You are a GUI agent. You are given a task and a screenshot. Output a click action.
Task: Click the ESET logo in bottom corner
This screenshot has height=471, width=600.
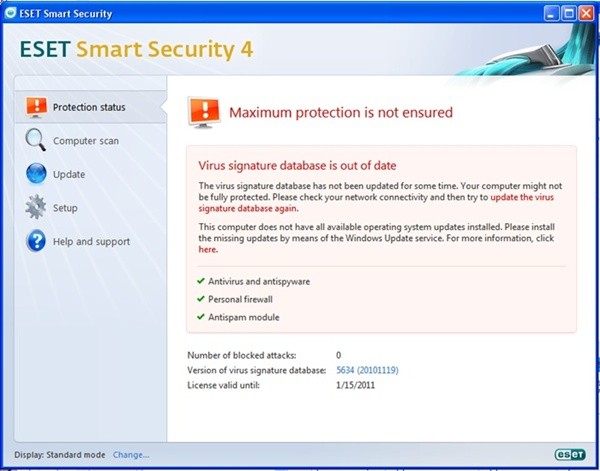(x=570, y=454)
